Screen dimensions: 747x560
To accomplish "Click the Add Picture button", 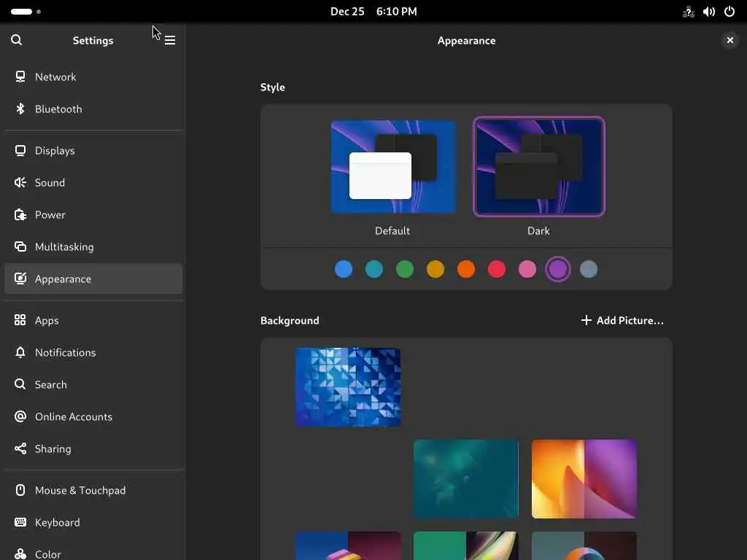I will 622,321.
